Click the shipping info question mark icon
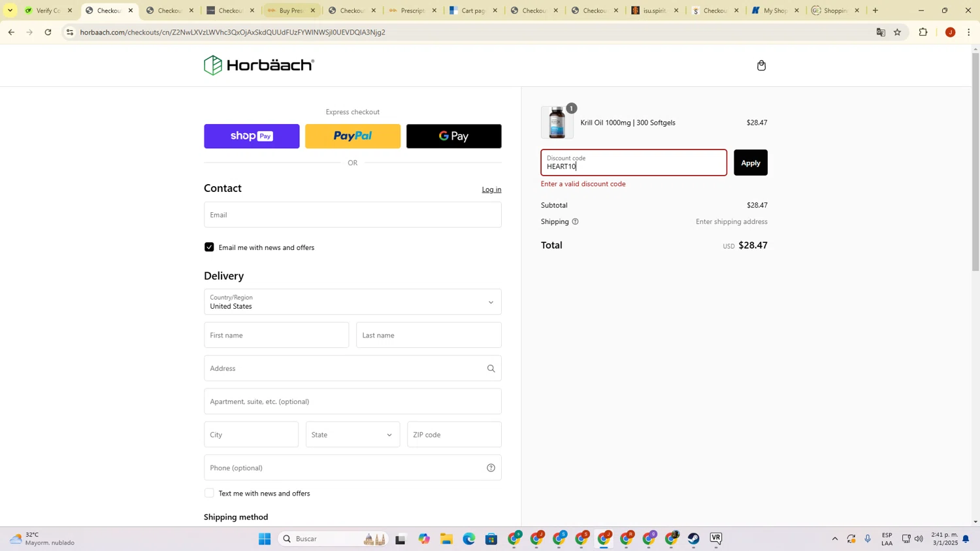980x551 pixels. pos(576,222)
